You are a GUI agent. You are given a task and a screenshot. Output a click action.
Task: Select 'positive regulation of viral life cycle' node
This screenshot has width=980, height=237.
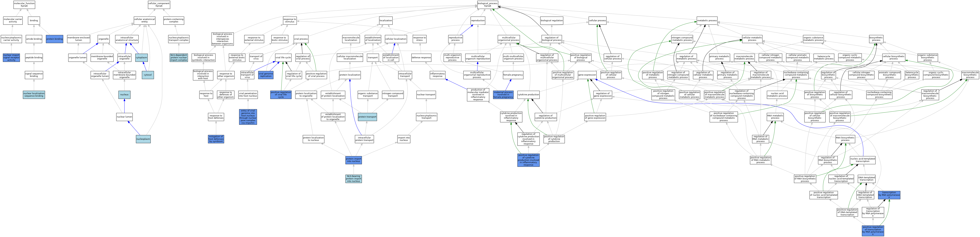[x=281, y=94]
